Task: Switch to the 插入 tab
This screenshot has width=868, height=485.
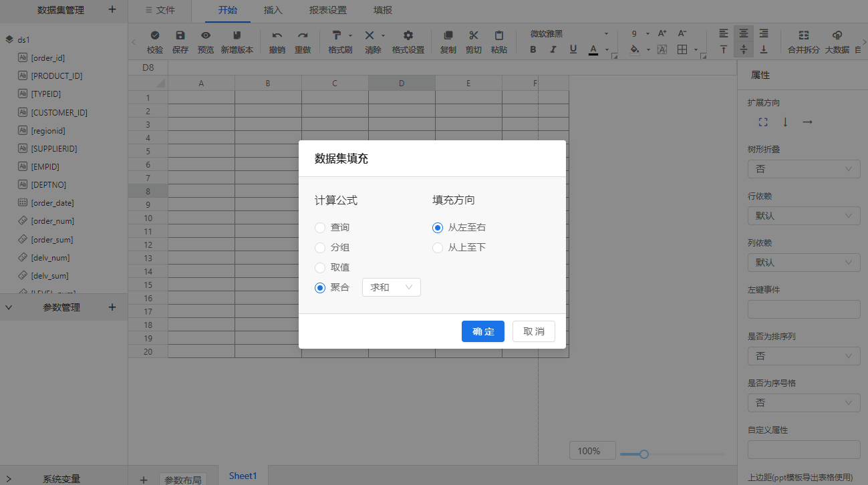Action: (273, 11)
